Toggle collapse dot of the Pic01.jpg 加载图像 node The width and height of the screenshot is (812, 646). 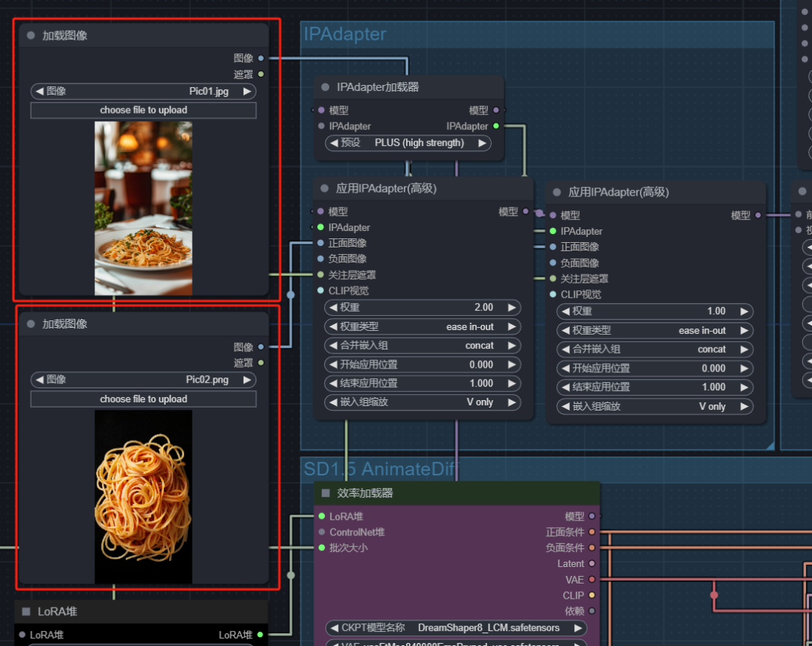(x=31, y=35)
